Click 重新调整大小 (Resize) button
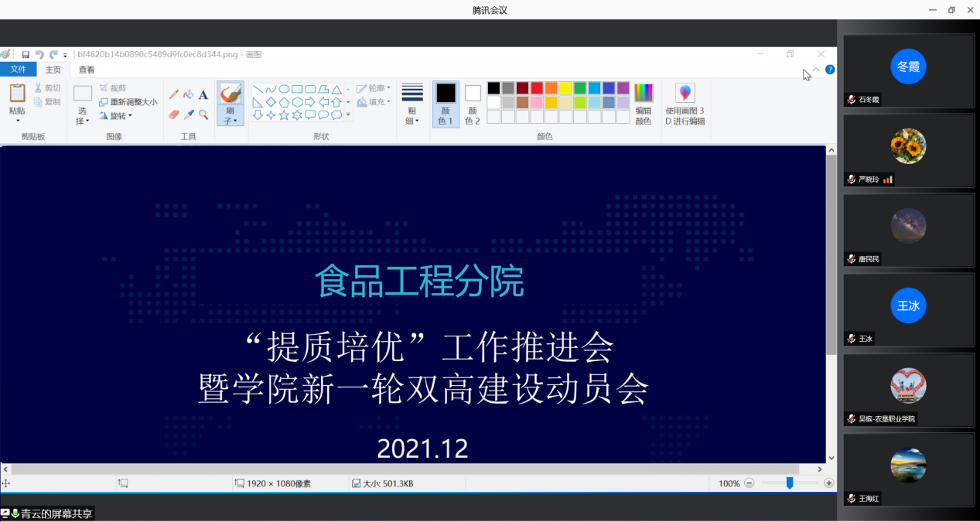Image resolution: width=980 pixels, height=522 pixels. (x=128, y=102)
